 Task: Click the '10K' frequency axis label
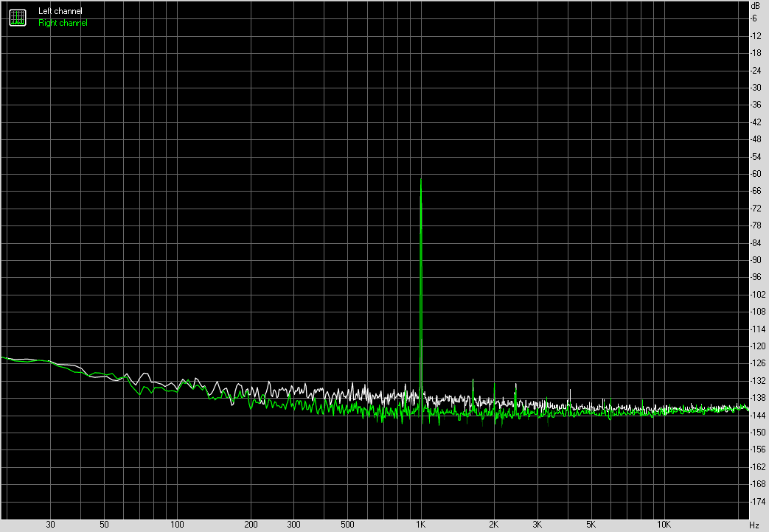(664, 525)
